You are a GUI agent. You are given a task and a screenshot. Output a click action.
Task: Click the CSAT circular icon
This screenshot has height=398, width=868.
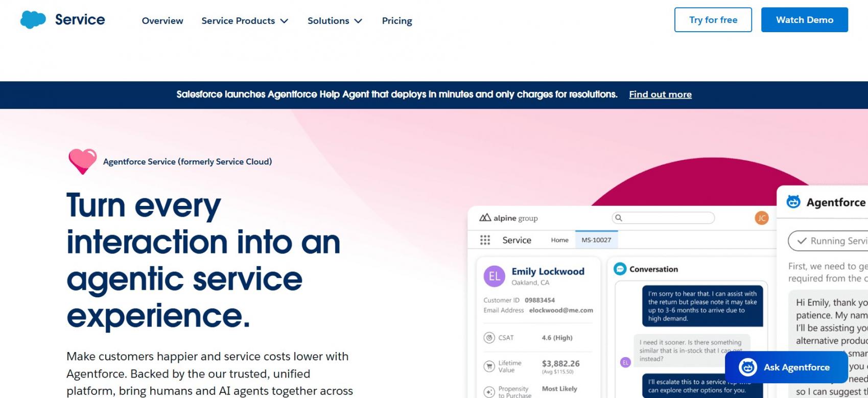[489, 338]
